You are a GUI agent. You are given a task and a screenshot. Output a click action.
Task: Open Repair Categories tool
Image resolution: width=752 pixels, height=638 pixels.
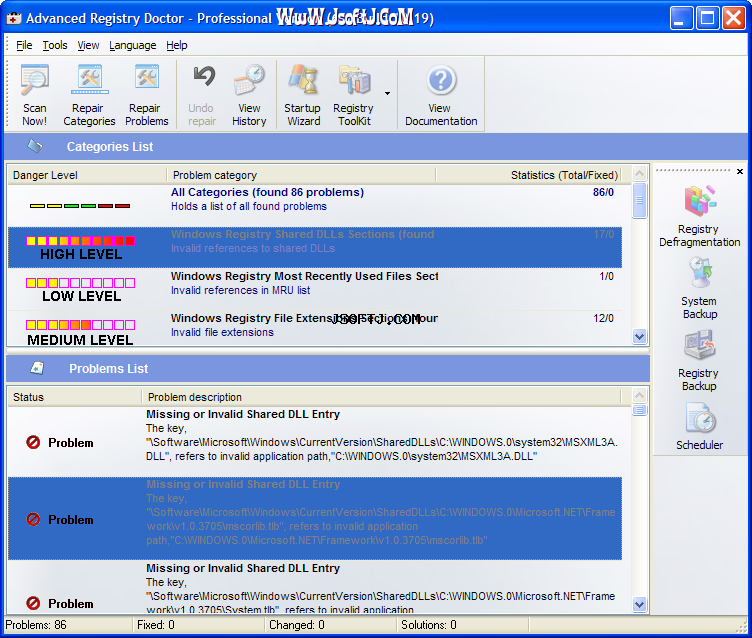[89, 95]
